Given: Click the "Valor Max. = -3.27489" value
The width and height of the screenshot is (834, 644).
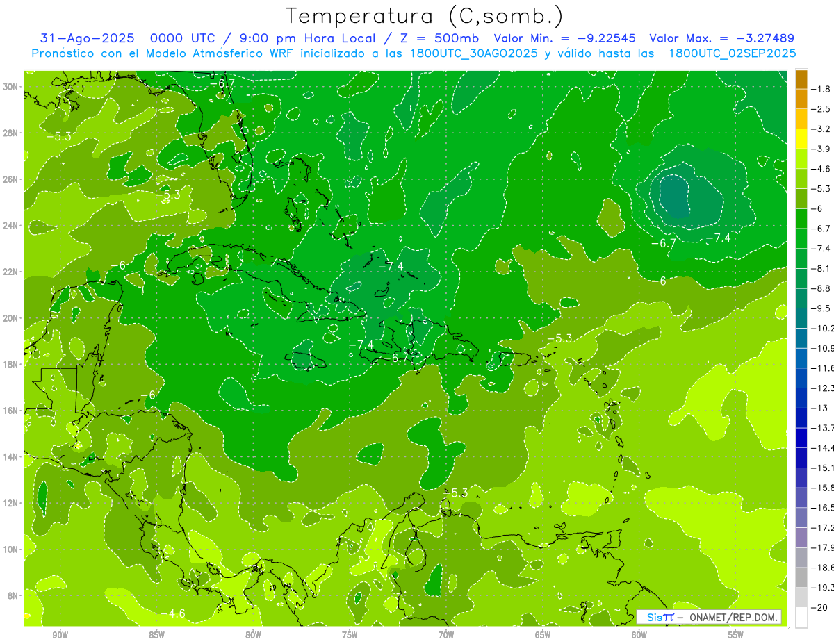Looking at the screenshot, I should click(x=721, y=38).
